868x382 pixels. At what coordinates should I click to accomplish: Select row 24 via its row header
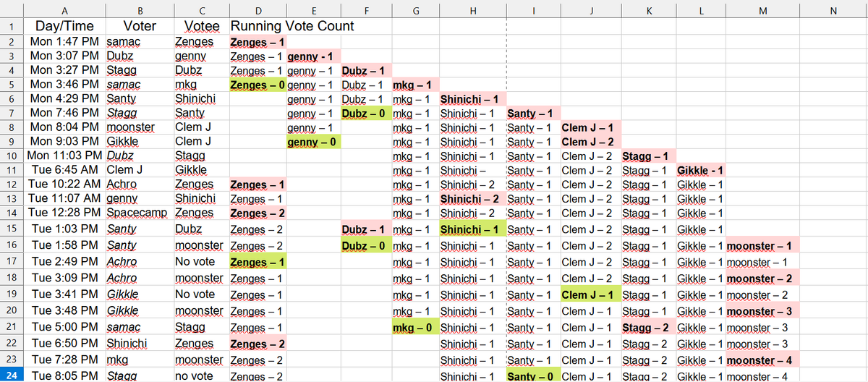(x=12, y=375)
